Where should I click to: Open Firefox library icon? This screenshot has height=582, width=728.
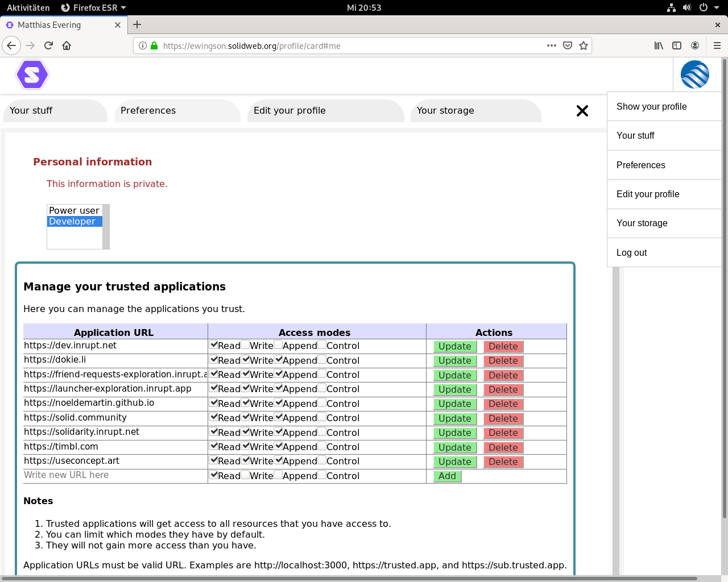pos(659,45)
